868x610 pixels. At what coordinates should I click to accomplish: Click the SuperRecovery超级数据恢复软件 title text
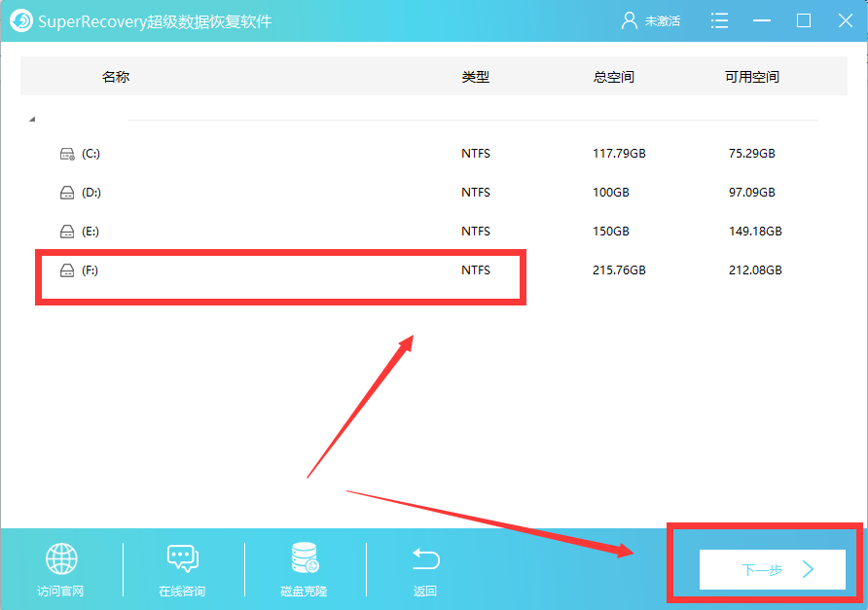point(155,21)
